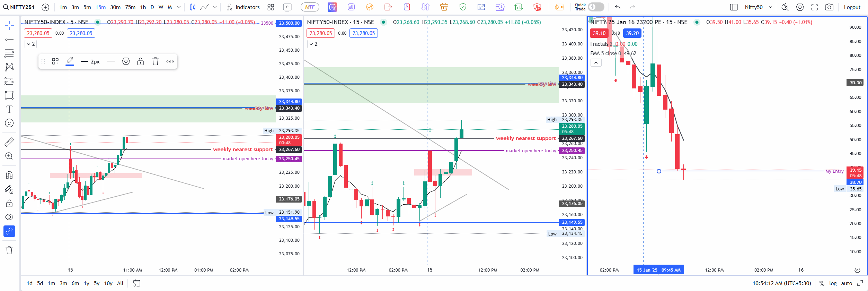Select the 6m date range
This screenshot has height=291, width=868.
pos(75,283)
